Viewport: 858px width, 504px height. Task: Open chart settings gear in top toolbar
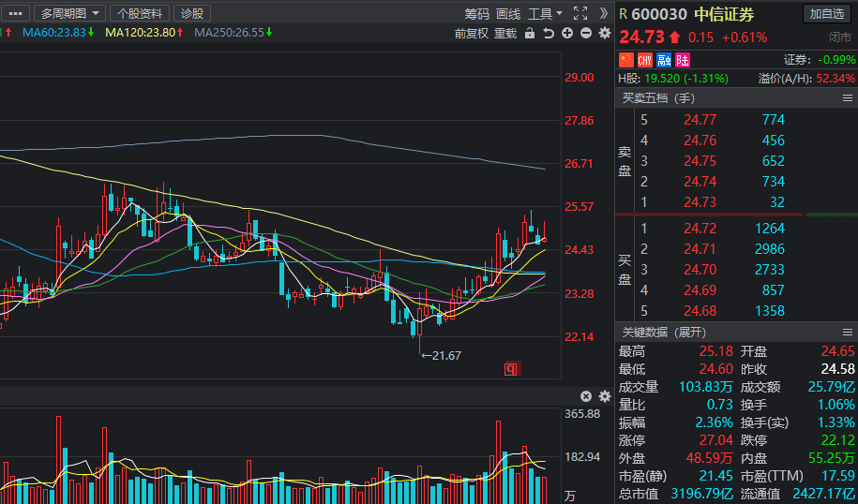tap(604, 34)
